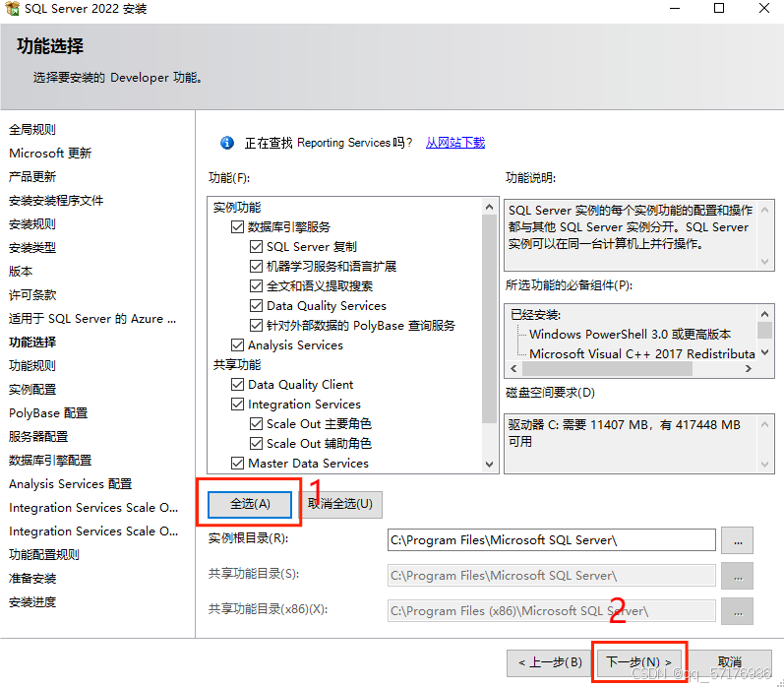Click prerequisites horizontal scroll right arrow

[x=748, y=368]
